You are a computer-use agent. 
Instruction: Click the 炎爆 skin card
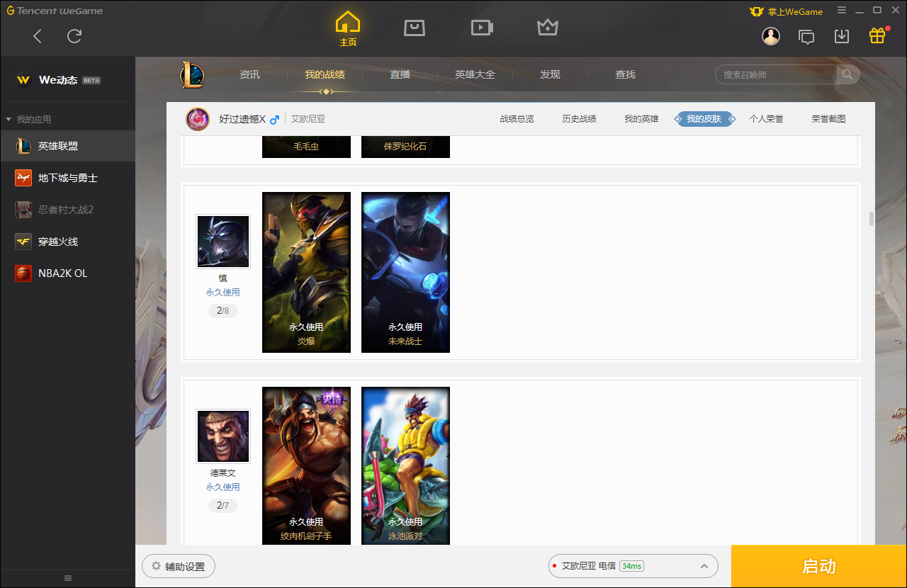[306, 272]
